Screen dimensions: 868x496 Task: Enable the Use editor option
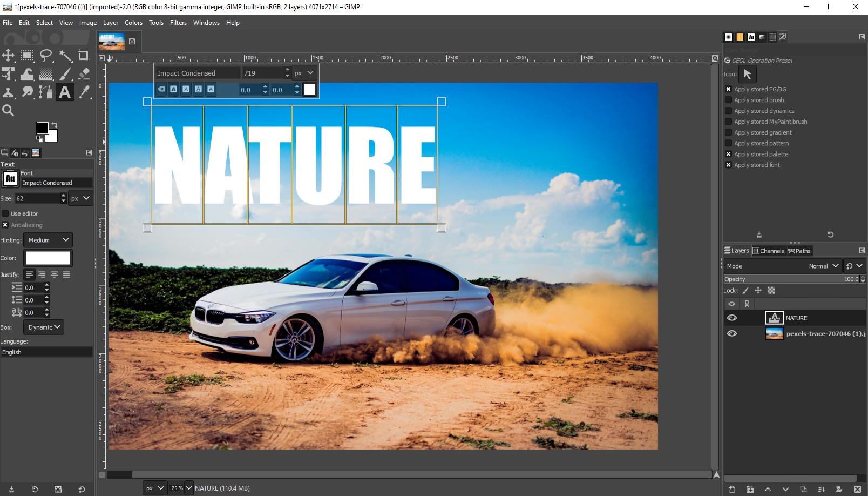(x=5, y=213)
